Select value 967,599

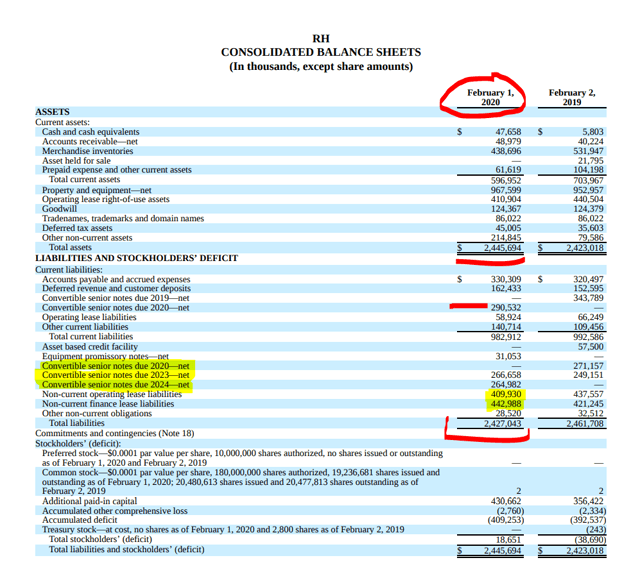tap(506, 190)
